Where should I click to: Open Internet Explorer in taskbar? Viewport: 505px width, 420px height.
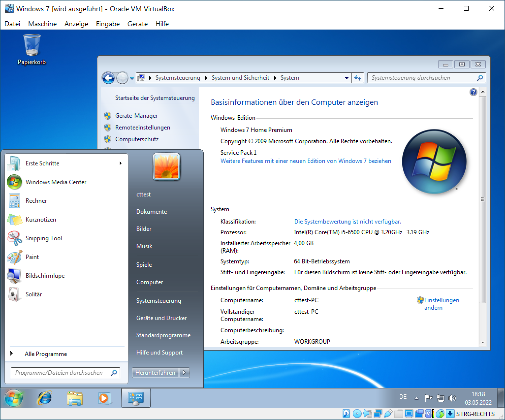point(45,398)
